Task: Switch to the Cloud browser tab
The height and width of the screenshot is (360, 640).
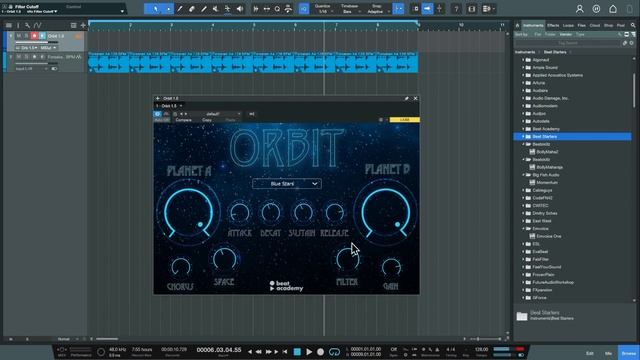Action: pos(595,25)
